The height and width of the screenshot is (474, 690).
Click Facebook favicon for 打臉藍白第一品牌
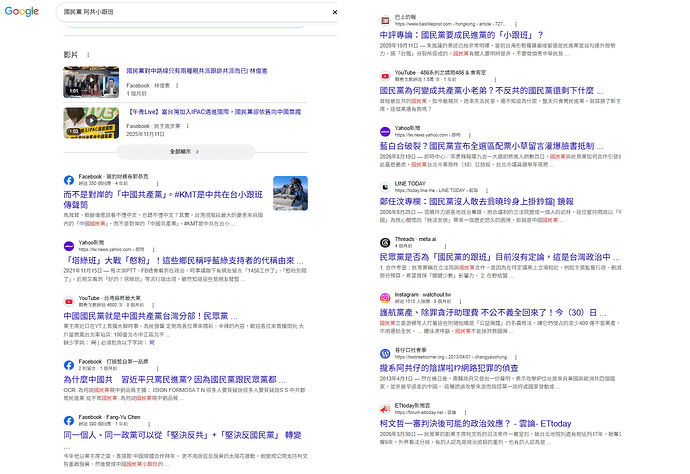[69, 365]
